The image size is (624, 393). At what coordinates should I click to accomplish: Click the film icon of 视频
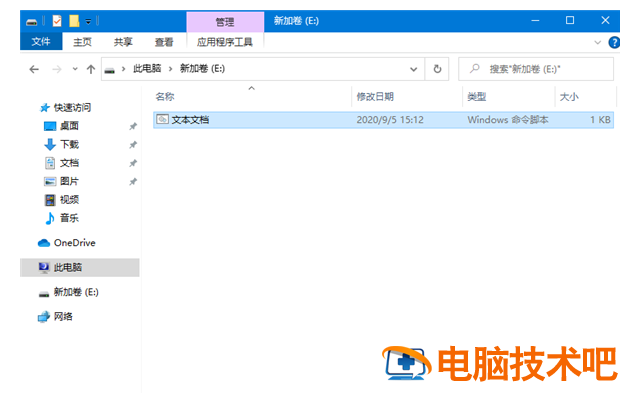tap(50, 200)
